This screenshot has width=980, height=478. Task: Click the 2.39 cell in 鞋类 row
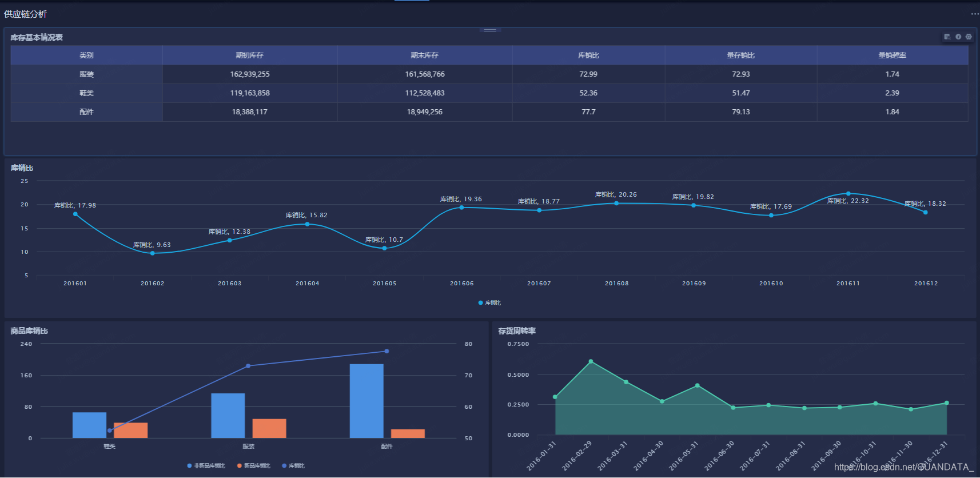coord(893,93)
